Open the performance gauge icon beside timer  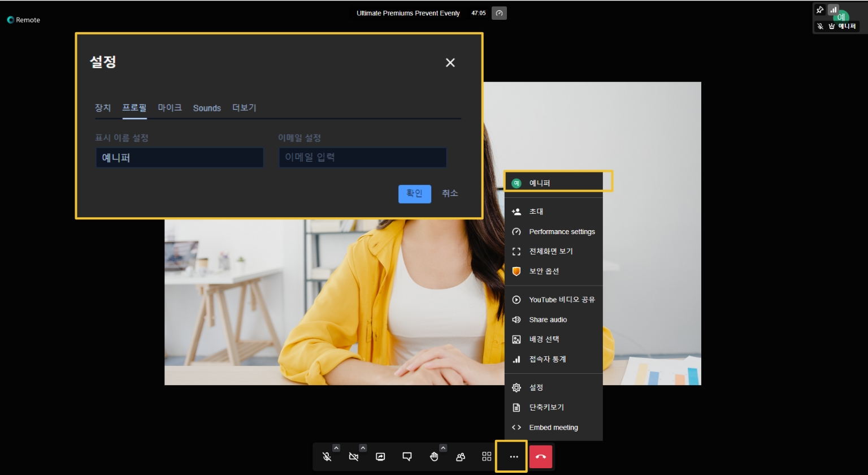499,13
